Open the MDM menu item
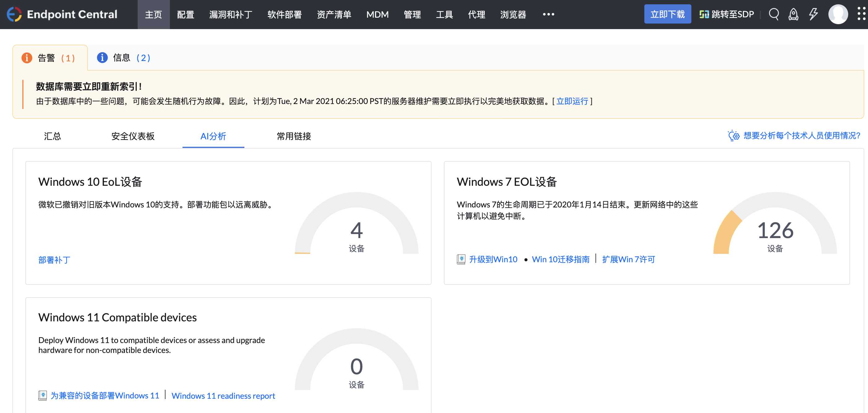868x413 pixels. 377,15
